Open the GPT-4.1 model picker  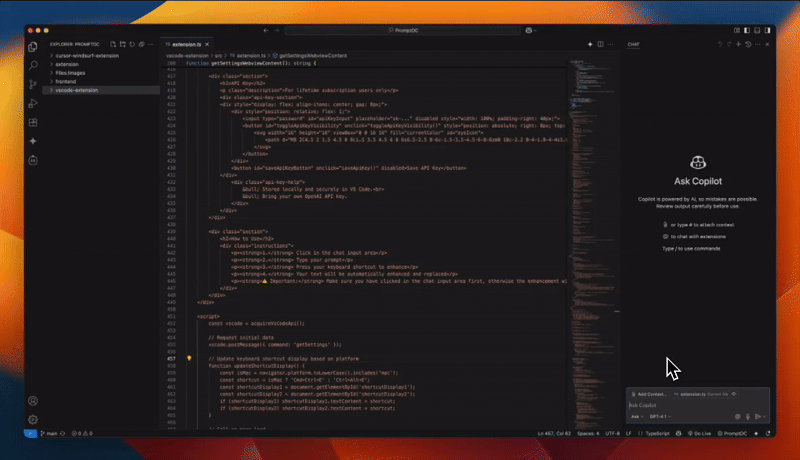click(660, 417)
